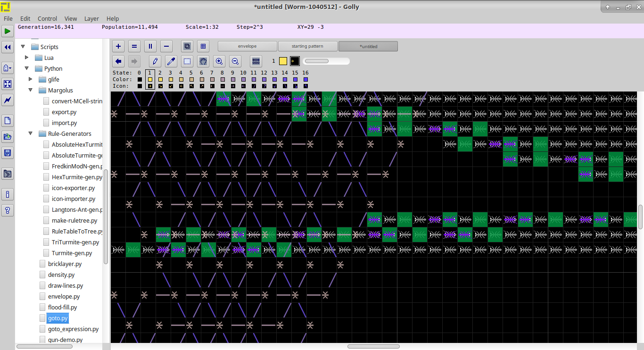Select the *untitled layer button
The width and height of the screenshot is (644, 350).
[x=368, y=46]
